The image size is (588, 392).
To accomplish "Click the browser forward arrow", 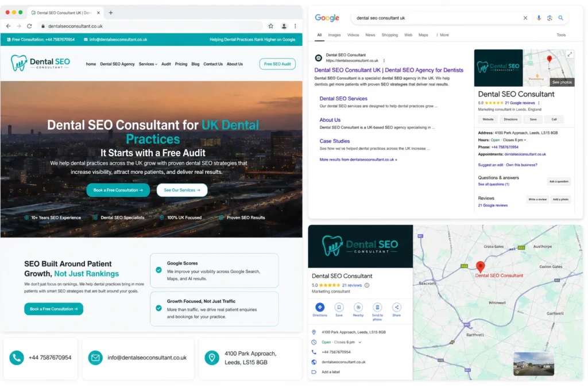I will coord(19,26).
